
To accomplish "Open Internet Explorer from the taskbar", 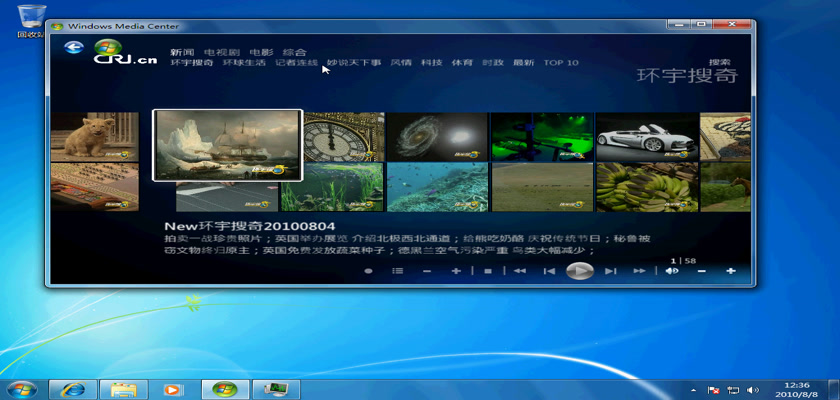I will coord(73,389).
